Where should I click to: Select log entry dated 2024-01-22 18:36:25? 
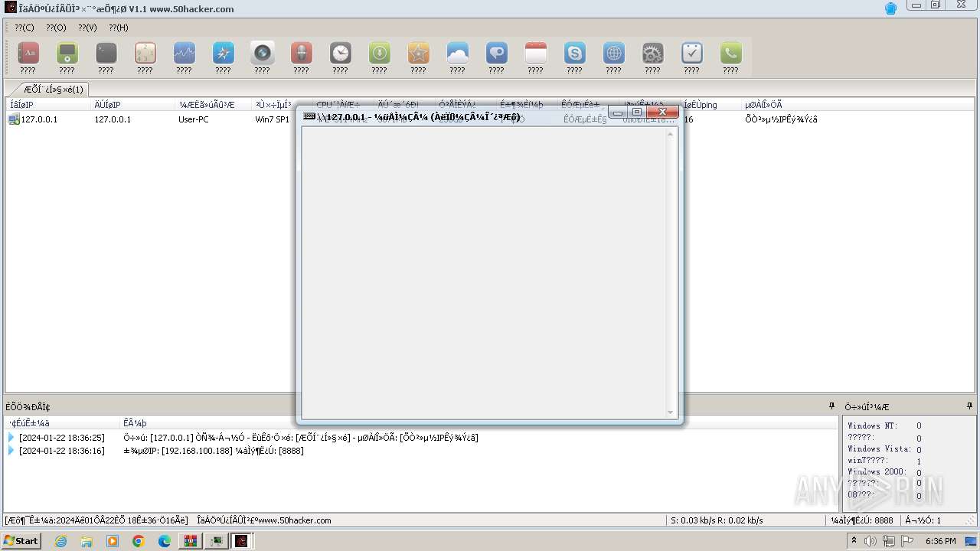tap(421, 438)
